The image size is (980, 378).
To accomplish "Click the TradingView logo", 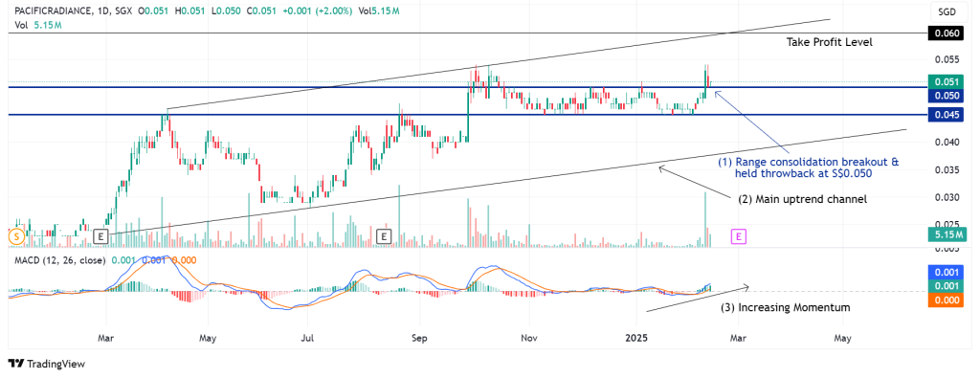I will point(46,364).
